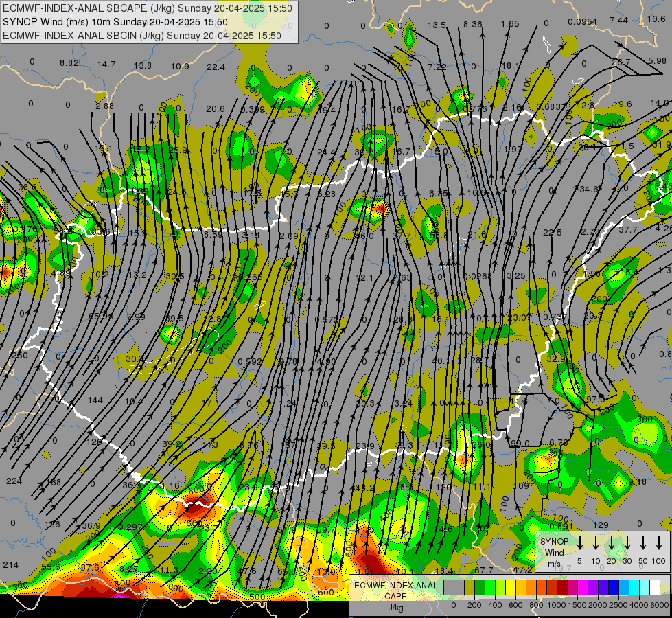Click the 1000 tick label in CAPE legend
Viewport: 672px width, 618px height.
[557, 605]
